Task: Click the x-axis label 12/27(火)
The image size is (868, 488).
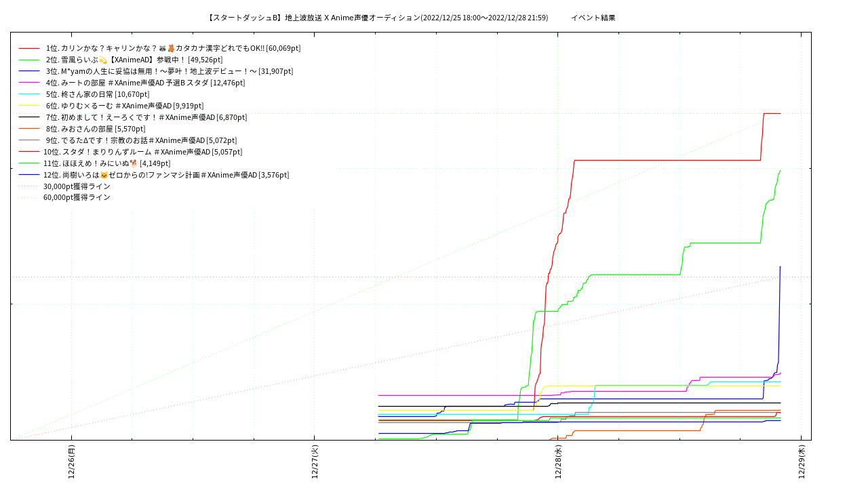Action: [x=315, y=462]
